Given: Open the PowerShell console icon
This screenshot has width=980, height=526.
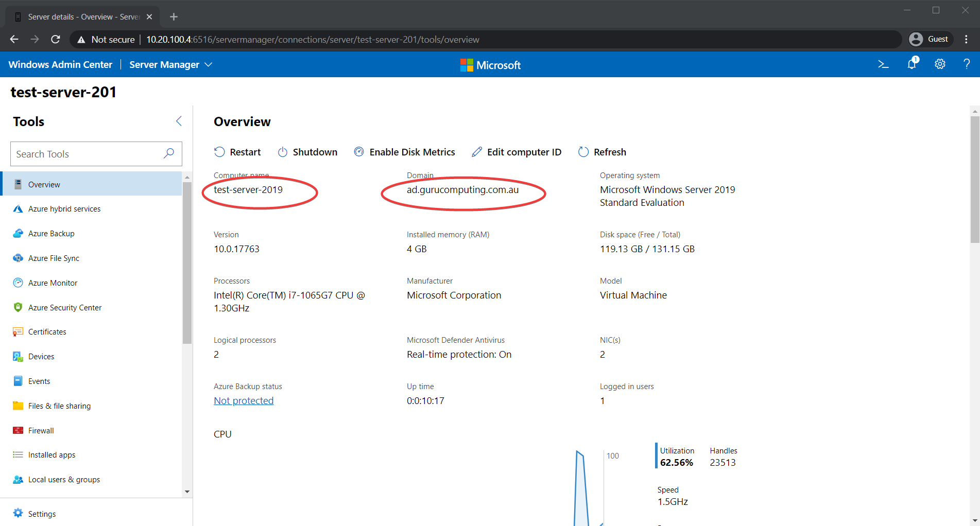Looking at the screenshot, I should tap(883, 64).
